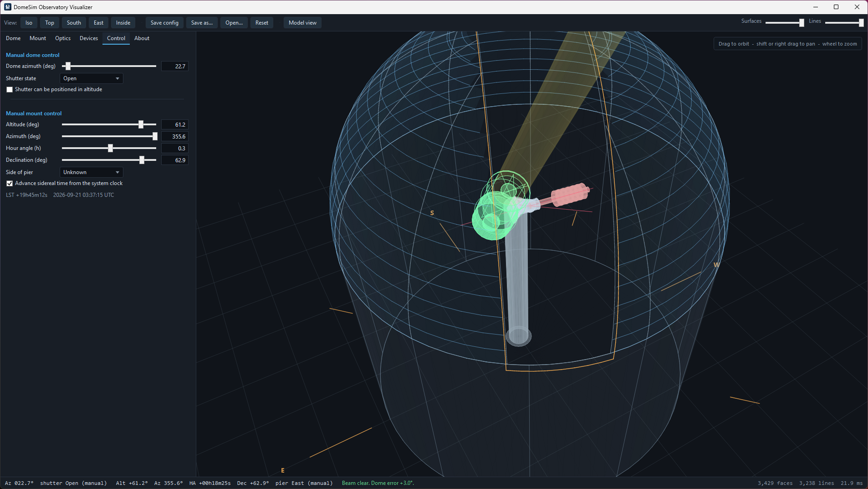Click the Altitude value input field
Image resolution: width=868 pixels, height=489 pixels.
point(174,124)
